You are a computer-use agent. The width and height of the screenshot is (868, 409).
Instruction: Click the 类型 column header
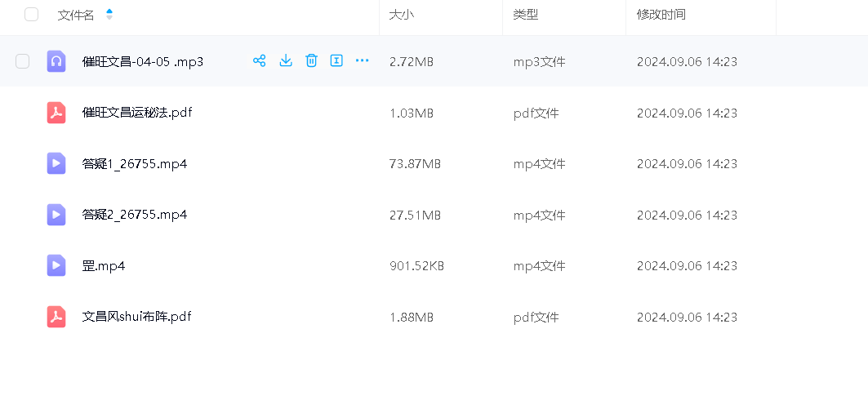tap(525, 15)
